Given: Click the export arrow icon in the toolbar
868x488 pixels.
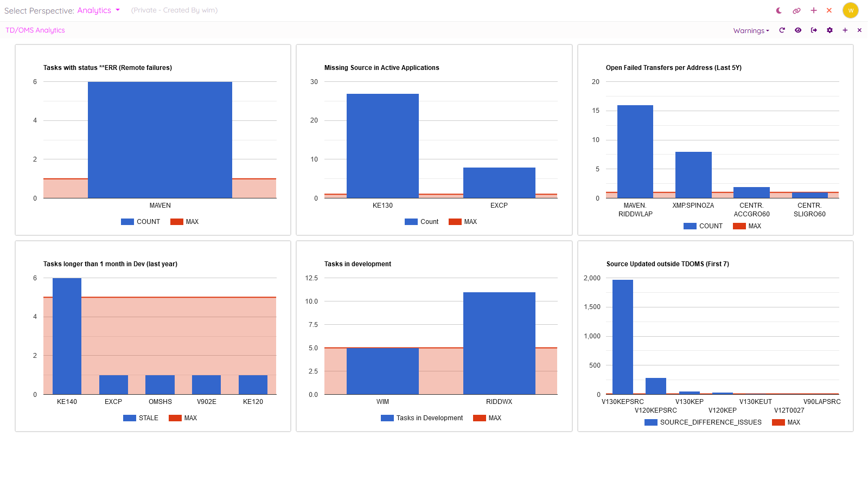Looking at the screenshot, I should 814,30.
